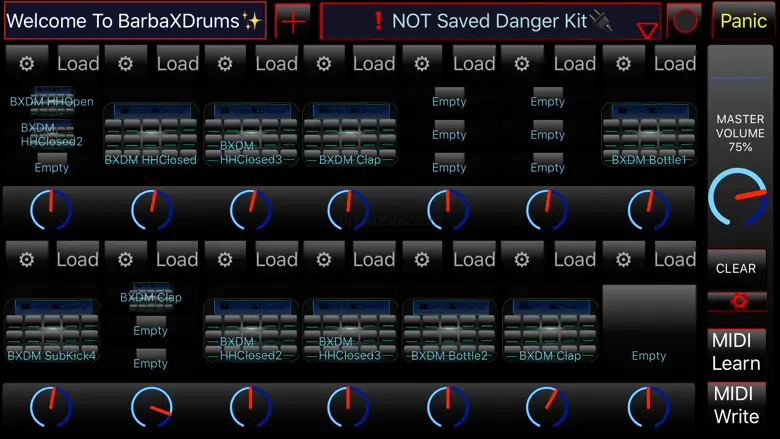The width and height of the screenshot is (780, 439).
Task: Tap the large Empty pad in bottom row
Action: pos(649,324)
